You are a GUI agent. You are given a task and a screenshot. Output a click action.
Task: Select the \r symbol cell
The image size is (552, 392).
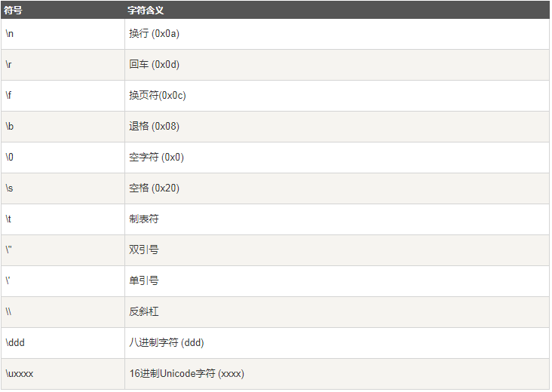pyautogui.click(x=63, y=65)
